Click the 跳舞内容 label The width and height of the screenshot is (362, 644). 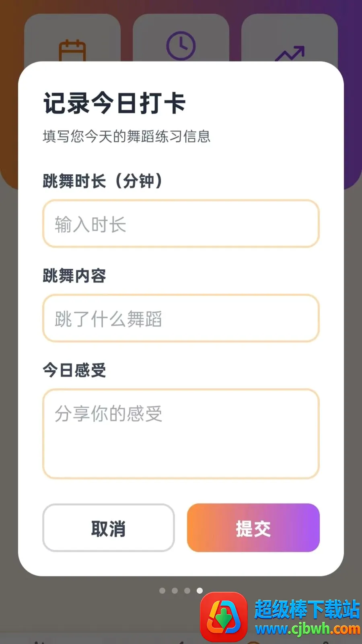[74, 276]
